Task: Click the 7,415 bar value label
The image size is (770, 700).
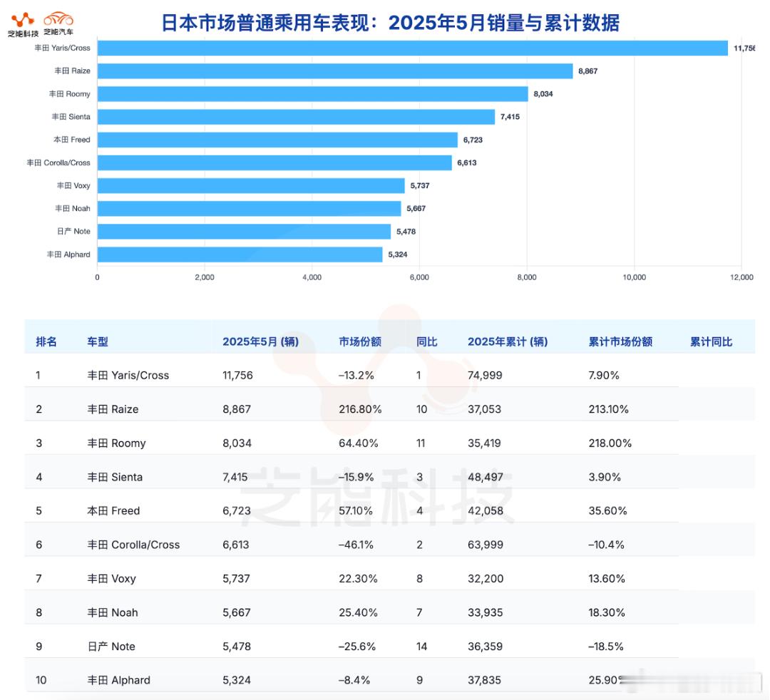Action: click(510, 117)
